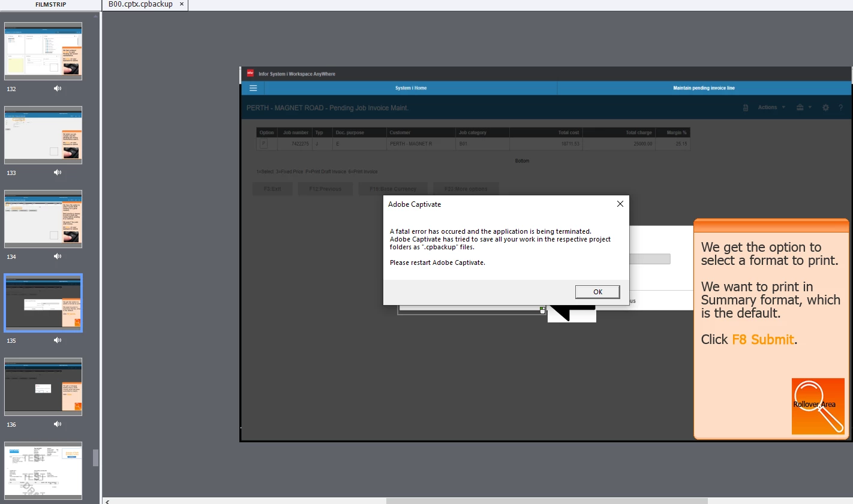
Task: Click the F22:More options button
Action: point(465,189)
